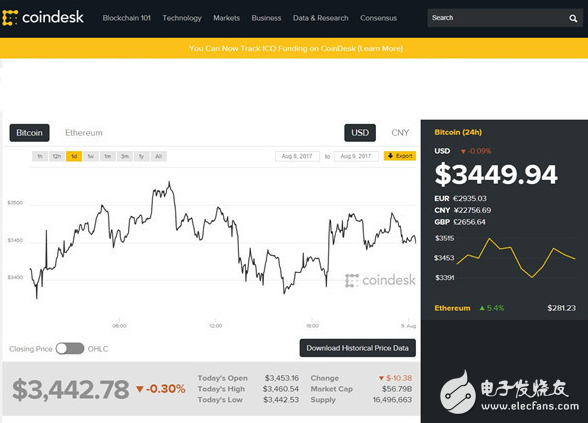
Task: Select the 1h time range
Action: pos(40,156)
